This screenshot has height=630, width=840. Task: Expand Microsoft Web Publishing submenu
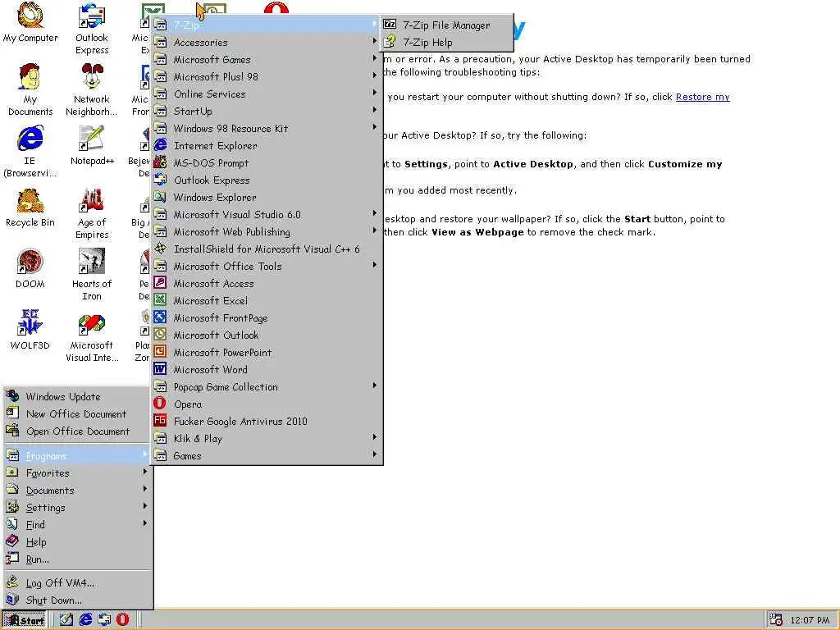pos(267,231)
